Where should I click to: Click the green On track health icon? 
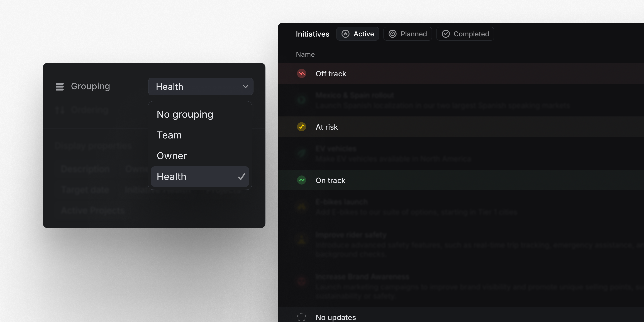(301, 180)
